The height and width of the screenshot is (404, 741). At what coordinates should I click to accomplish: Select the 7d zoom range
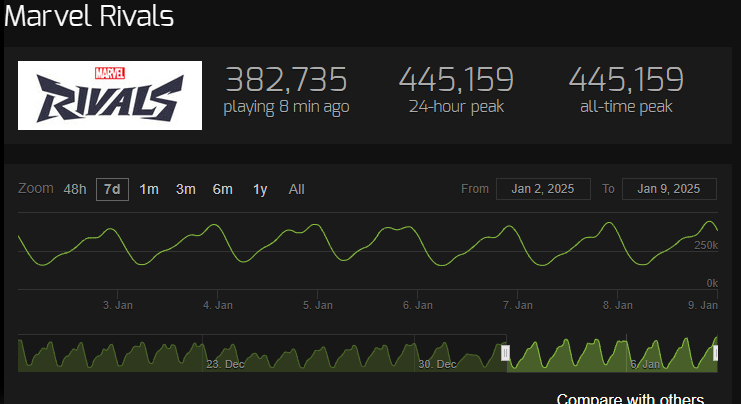(x=112, y=189)
